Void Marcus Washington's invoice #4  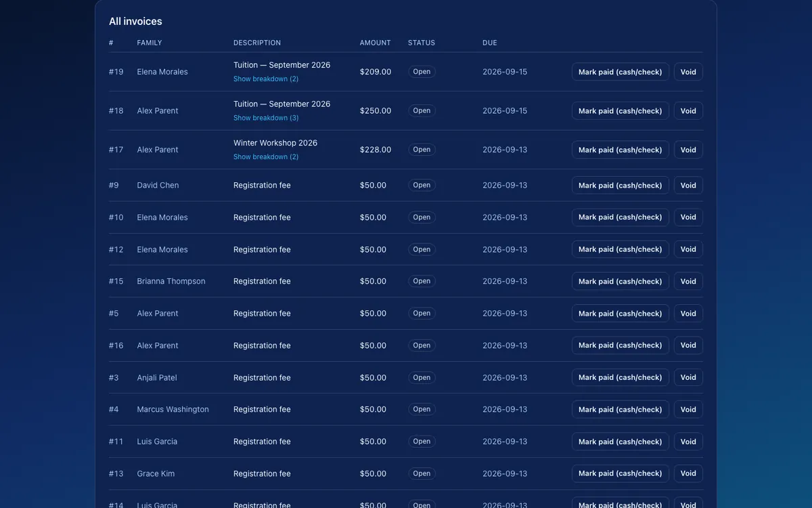click(x=688, y=410)
